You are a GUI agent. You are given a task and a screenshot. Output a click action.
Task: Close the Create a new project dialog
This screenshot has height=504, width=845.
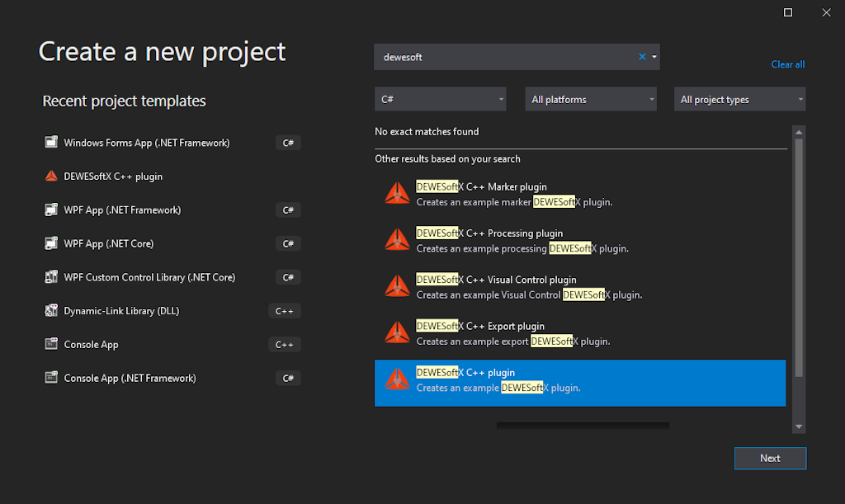pyautogui.click(x=826, y=12)
